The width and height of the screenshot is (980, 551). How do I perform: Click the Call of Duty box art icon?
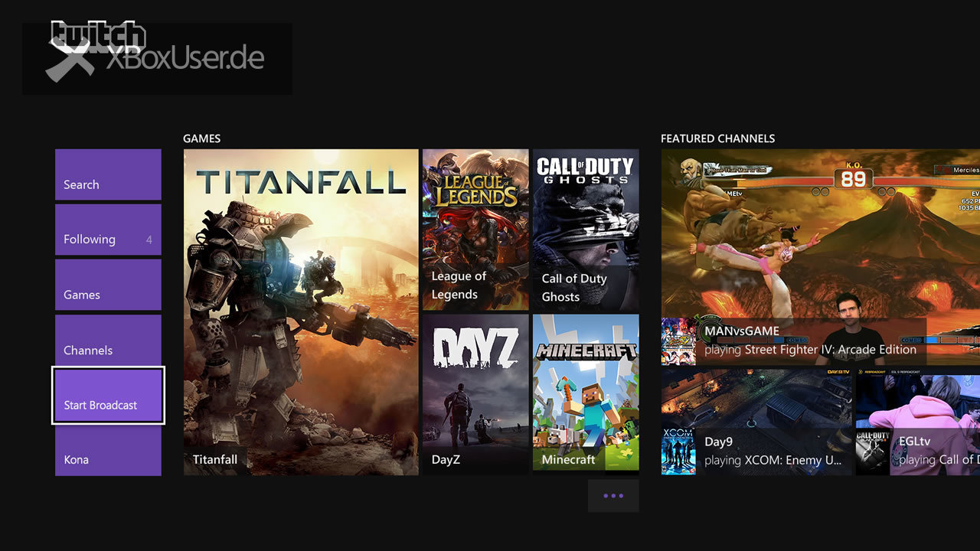874,452
